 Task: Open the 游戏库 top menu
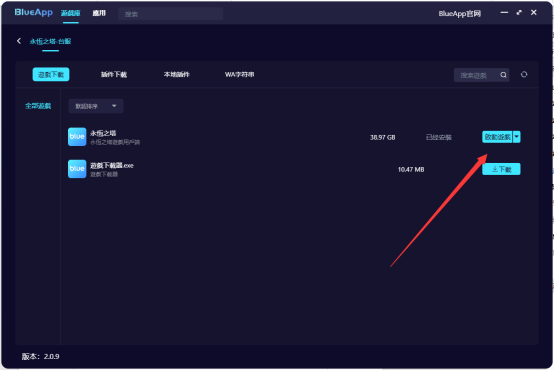[71, 13]
